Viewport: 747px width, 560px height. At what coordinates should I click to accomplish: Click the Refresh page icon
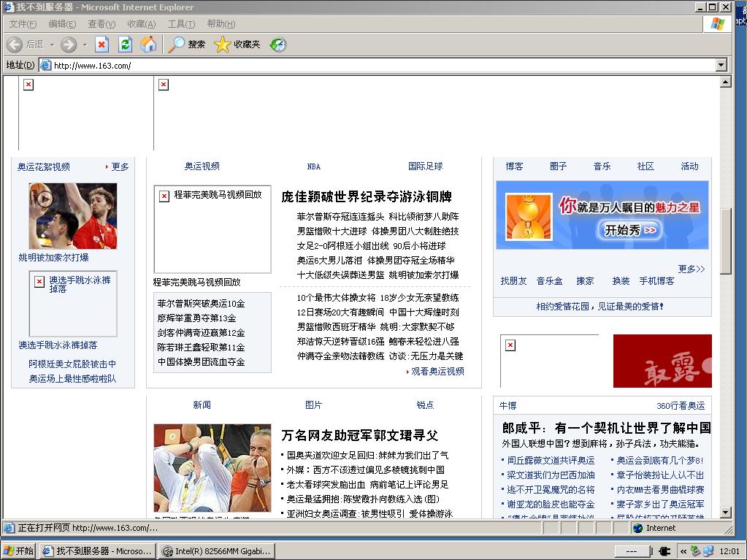pos(124,44)
